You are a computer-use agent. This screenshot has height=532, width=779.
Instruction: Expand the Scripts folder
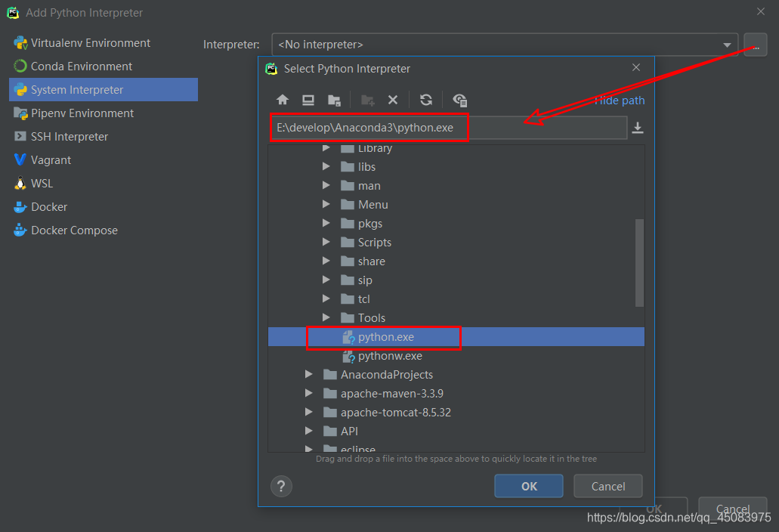click(x=326, y=242)
